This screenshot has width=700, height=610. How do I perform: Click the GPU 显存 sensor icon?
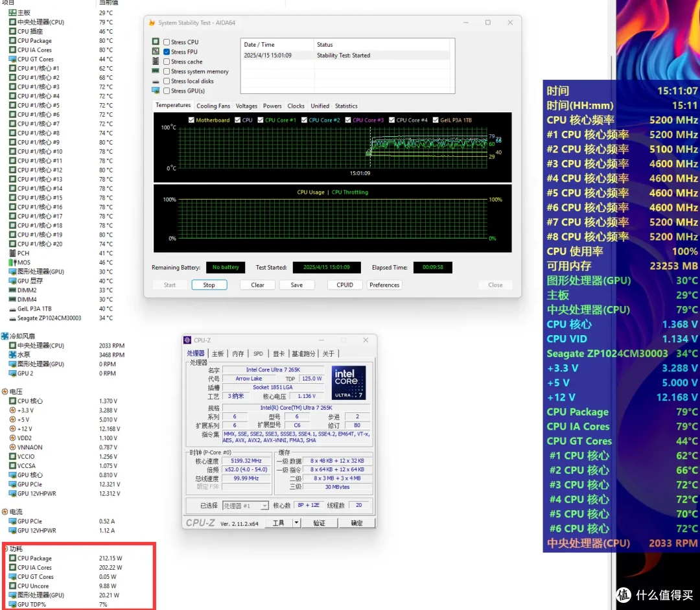[12, 281]
